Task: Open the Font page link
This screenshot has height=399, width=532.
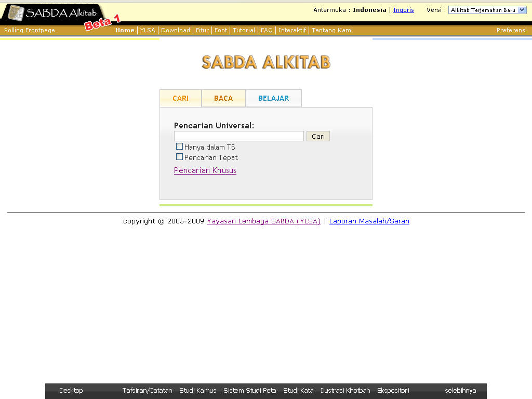Action: (x=221, y=30)
